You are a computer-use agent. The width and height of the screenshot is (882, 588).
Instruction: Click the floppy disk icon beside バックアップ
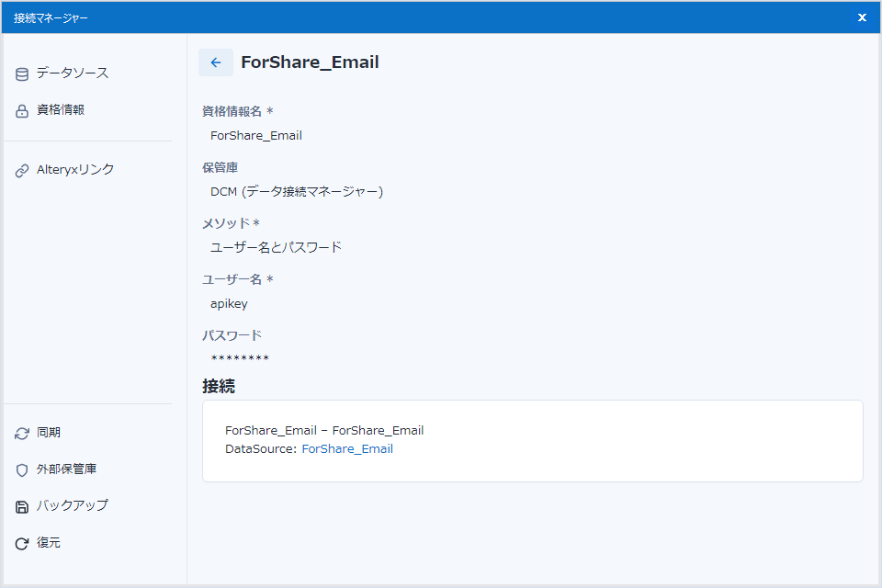[x=22, y=507]
